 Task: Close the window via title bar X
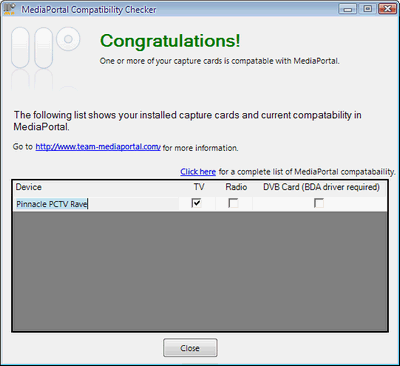[387, 9]
